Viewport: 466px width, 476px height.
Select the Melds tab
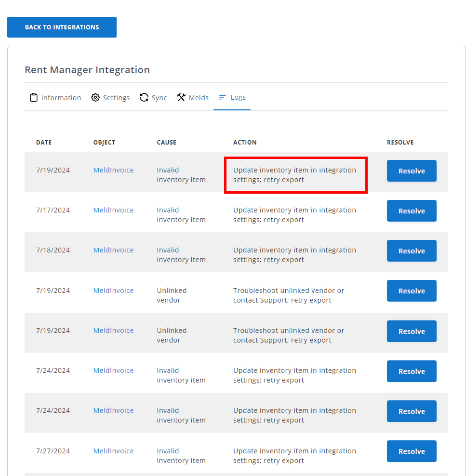point(199,98)
